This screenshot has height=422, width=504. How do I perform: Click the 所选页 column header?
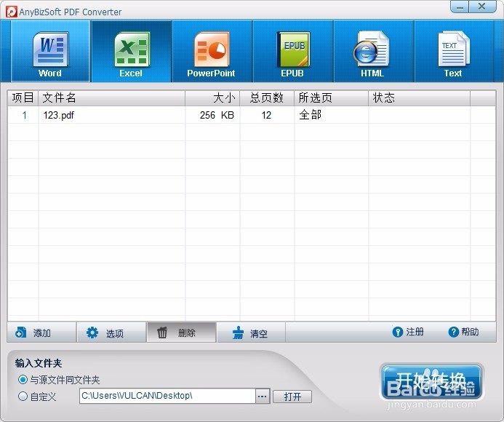tap(331, 97)
